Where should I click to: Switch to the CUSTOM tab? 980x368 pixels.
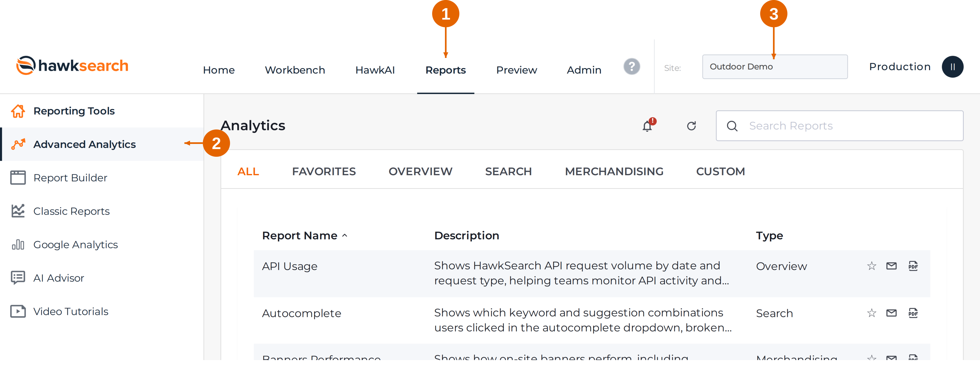[720, 172]
